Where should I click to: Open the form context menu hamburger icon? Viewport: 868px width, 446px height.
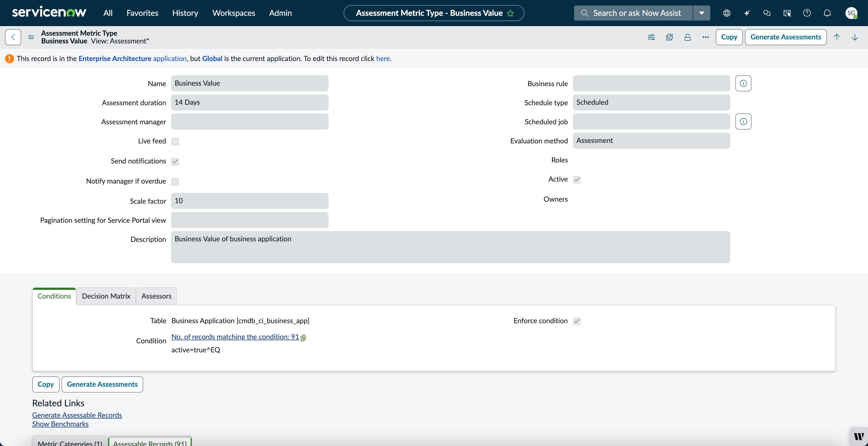click(x=31, y=37)
